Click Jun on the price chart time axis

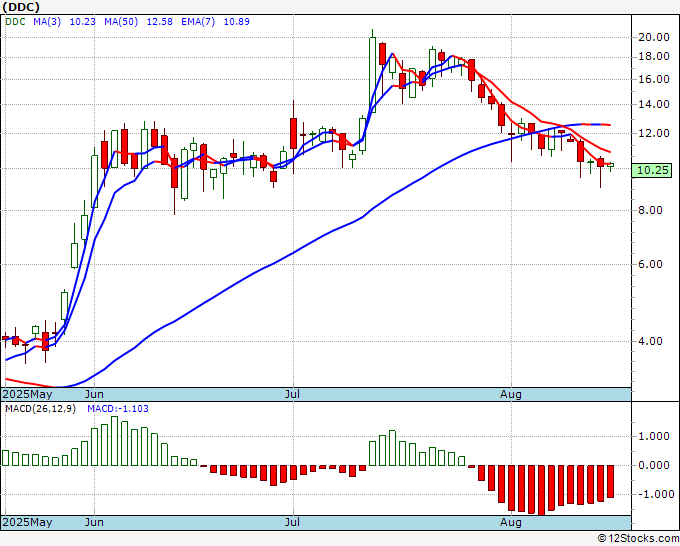(x=94, y=394)
